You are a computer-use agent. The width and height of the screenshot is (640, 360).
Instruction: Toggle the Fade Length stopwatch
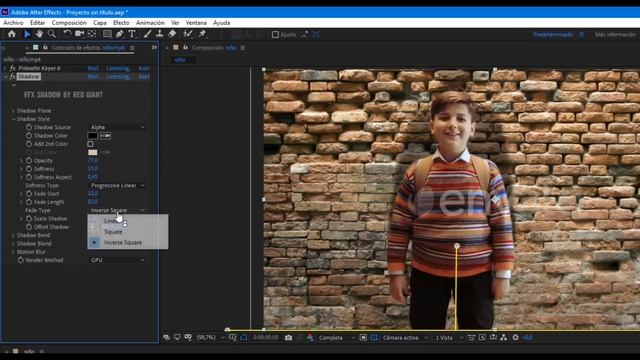tap(29, 202)
